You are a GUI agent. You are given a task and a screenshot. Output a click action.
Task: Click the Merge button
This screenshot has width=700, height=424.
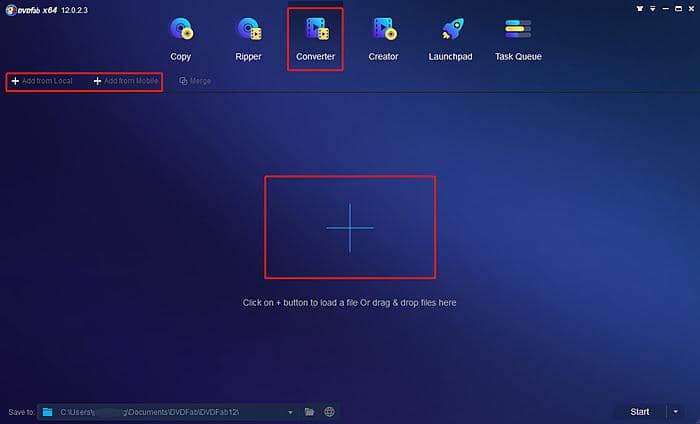click(195, 81)
